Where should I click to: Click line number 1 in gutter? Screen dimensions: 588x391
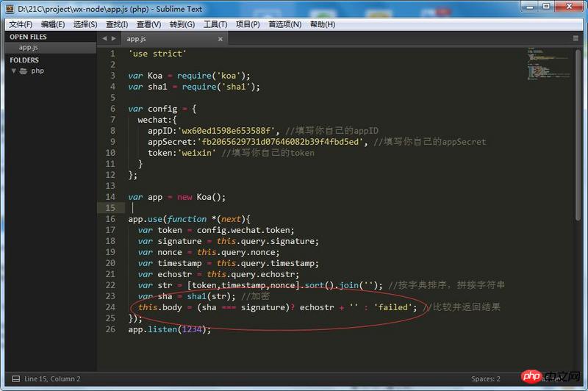[x=112, y=54]
